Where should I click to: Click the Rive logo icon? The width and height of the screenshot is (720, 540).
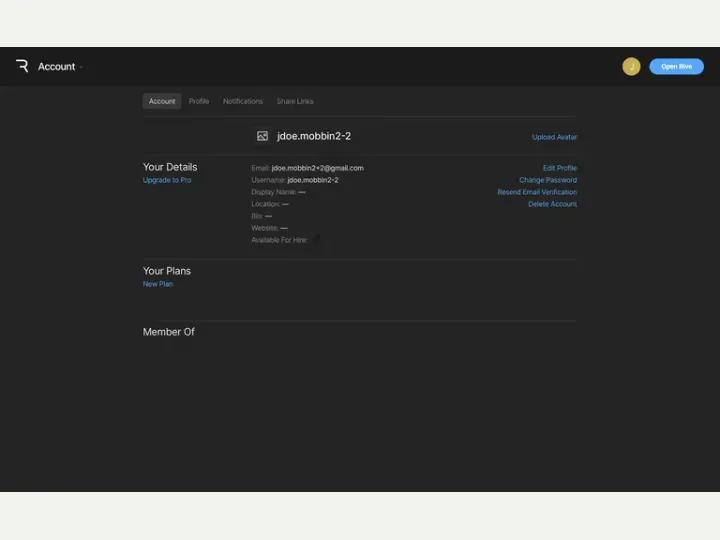coord(22,66)
